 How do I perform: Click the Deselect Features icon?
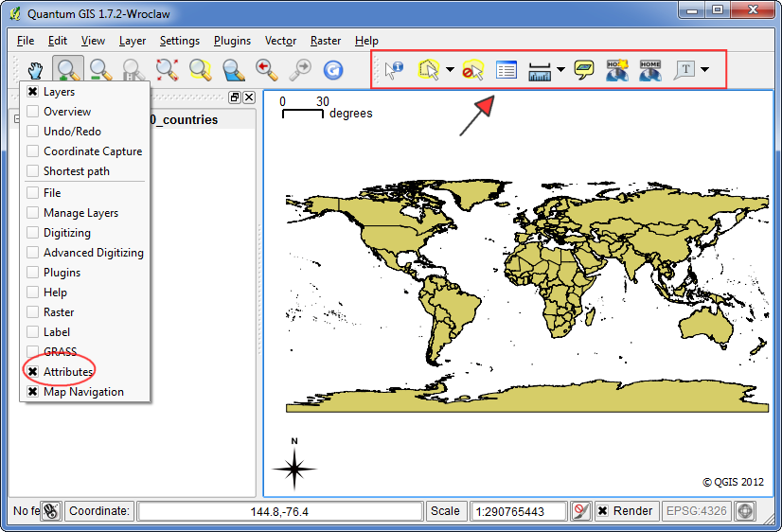(x=472, y=70)
